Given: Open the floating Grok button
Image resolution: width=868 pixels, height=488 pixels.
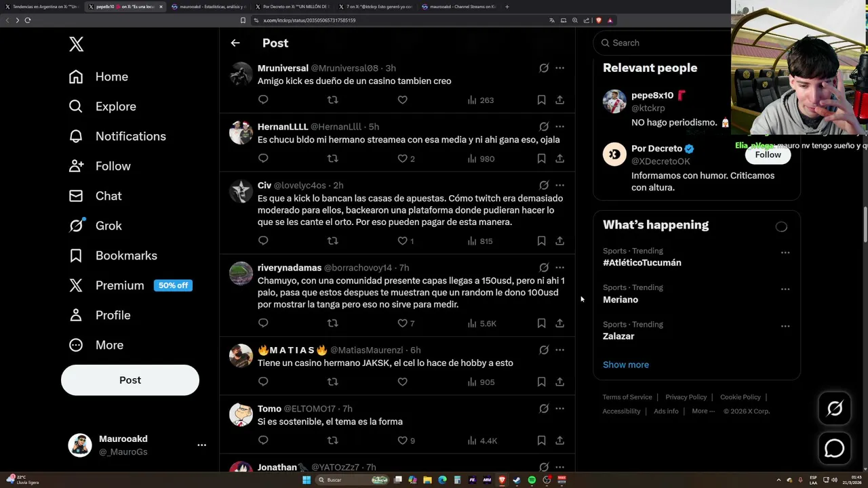Looking at the screenshot, I should click(x=835, y=408).
